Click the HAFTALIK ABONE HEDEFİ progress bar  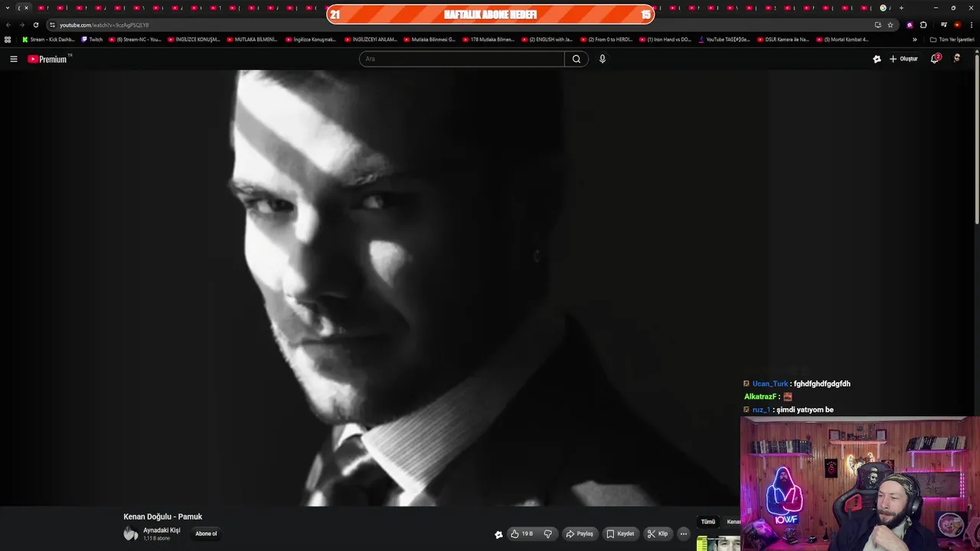490,15
